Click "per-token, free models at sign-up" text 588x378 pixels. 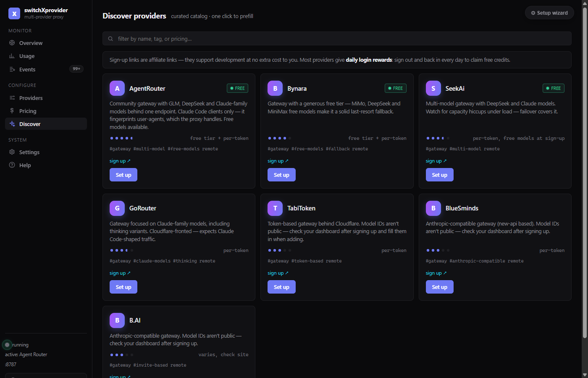point(519,138)
